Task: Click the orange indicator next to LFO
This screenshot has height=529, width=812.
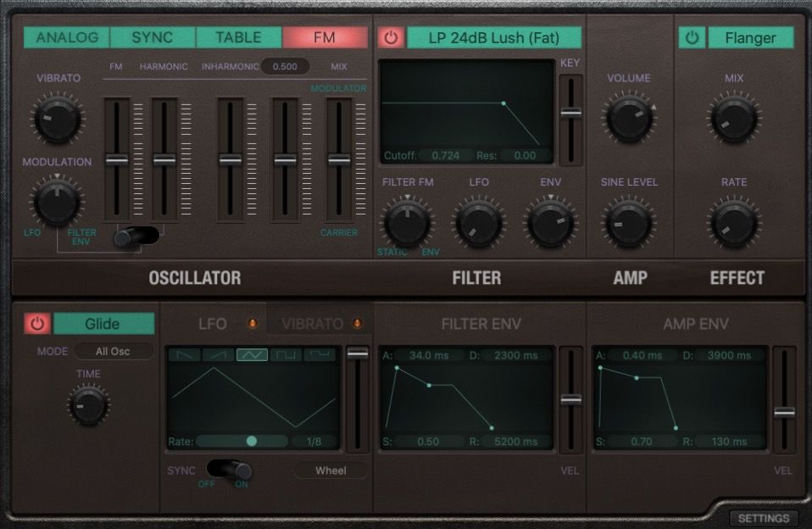Action: [x=253, y=323]
